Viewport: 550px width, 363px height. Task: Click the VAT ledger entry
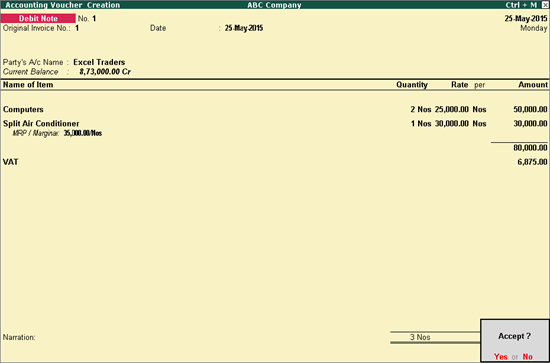click(x=11, y=162)
